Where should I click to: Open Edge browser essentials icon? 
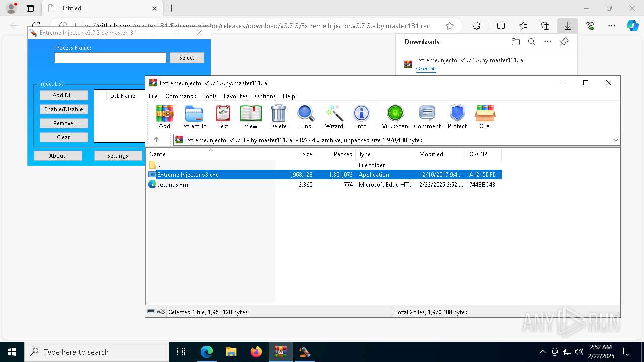click(590, 26)
